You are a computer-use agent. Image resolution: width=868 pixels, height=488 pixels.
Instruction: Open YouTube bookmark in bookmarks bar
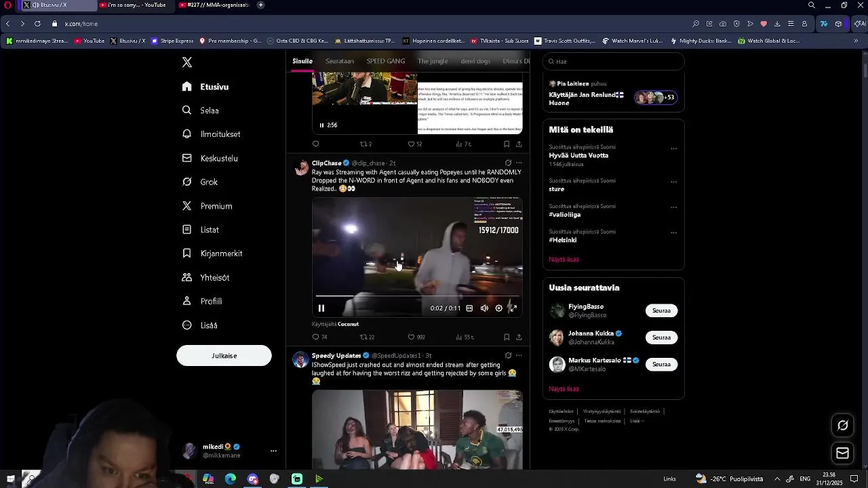point(90,41)
